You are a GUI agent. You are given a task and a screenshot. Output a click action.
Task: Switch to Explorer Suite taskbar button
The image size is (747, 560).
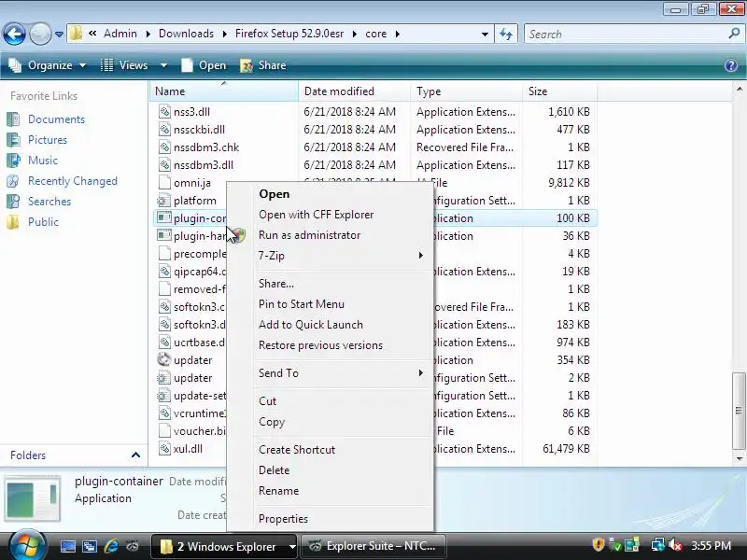pyautogui.click(x=373, y=546)
